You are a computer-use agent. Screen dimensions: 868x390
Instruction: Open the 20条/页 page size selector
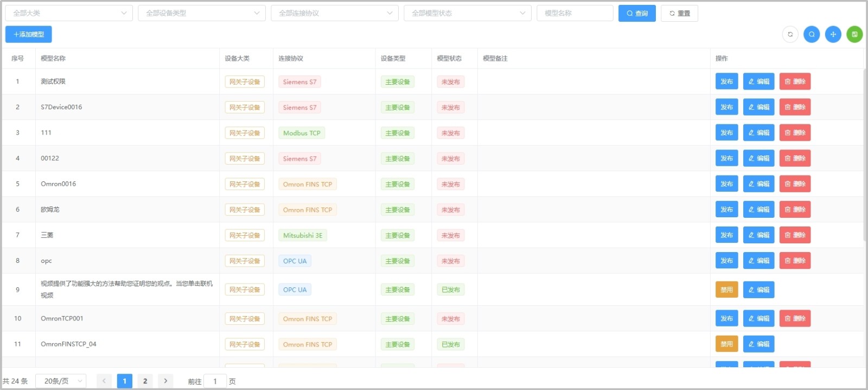[x=61, y=381]
